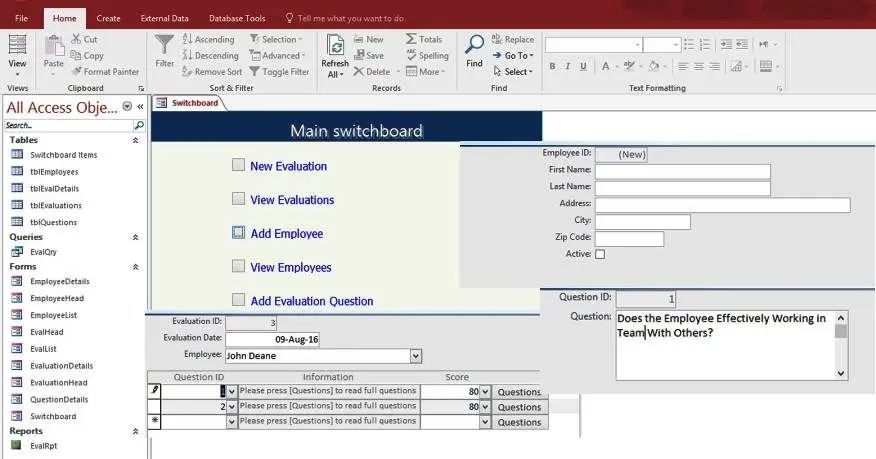Image resolution: width=876 pixels, height=459 pixels.
Task: Open the Database Tools tab
Action: click(237, 18)
